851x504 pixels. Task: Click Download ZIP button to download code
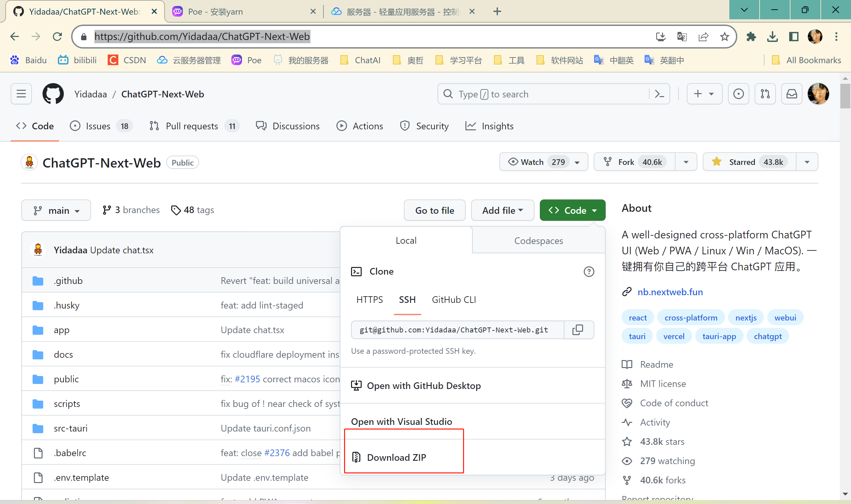[x=397, y=457]
